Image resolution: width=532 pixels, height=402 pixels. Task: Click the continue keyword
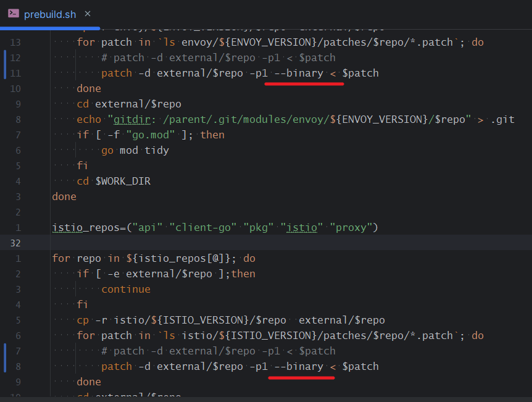(x=125, y=289)
